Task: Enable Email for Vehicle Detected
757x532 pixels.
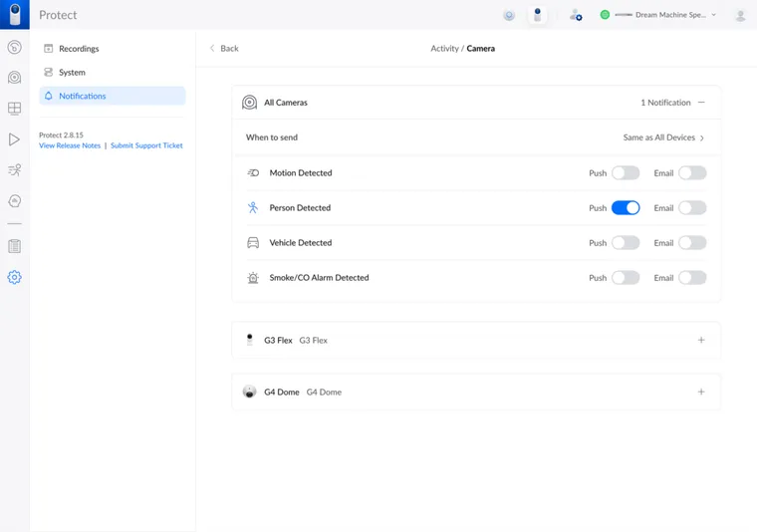Action: [x=692, y=242]
